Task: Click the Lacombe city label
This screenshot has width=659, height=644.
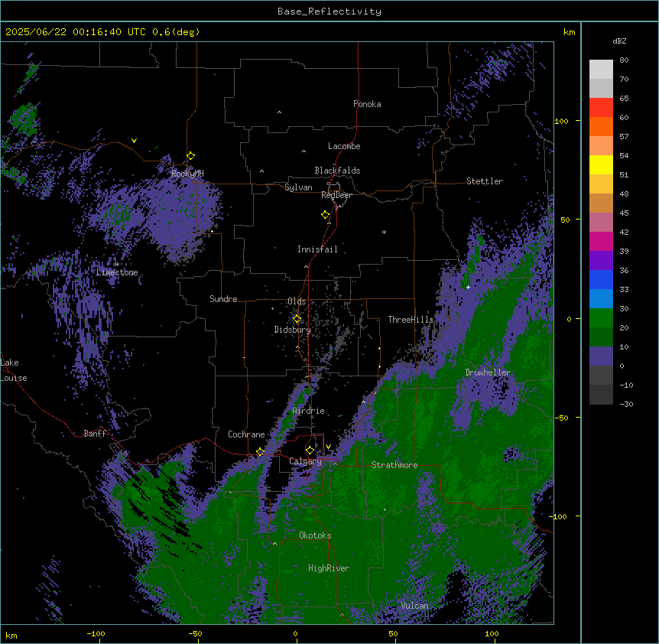Action: (x=344, y=146)
